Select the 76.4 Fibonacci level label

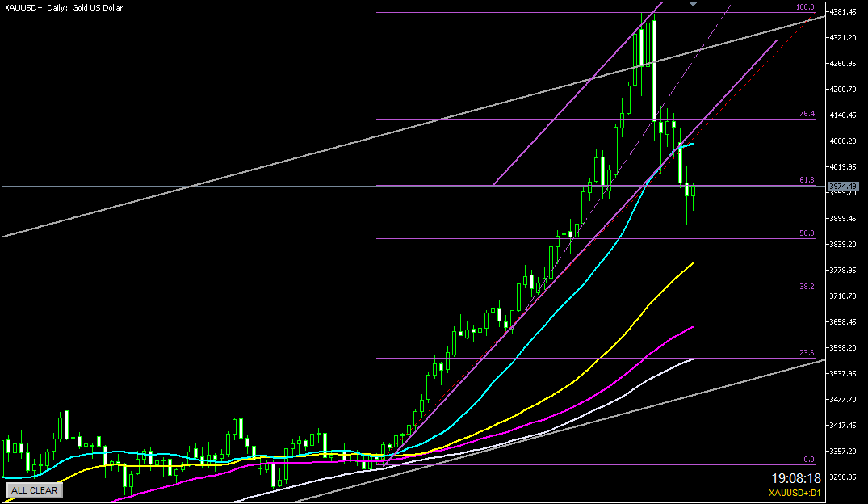click(807, 115)
